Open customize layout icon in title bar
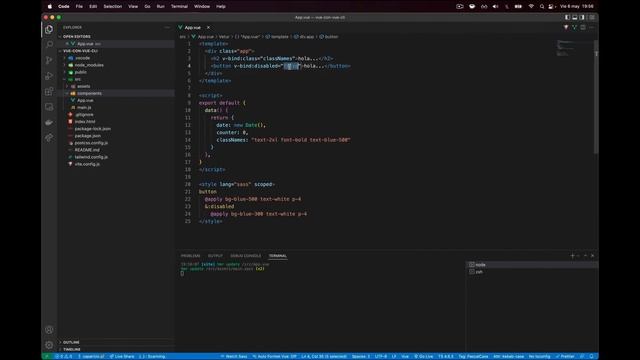The width and height of the screenshot is (640, 360). tap(591, 18)
